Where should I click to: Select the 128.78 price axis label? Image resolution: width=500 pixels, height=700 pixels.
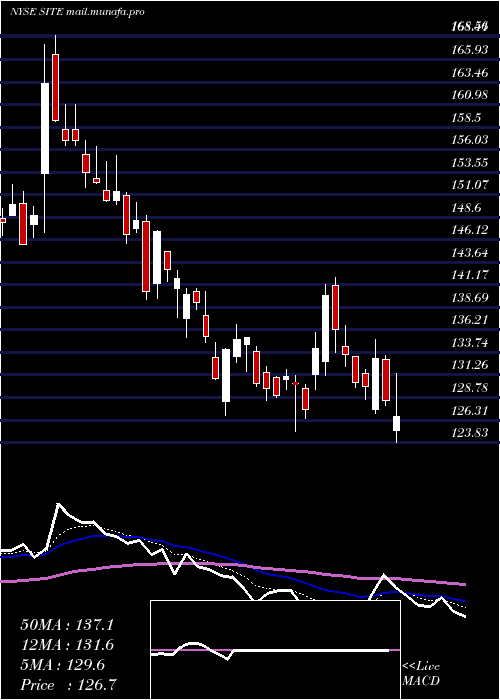469,388
